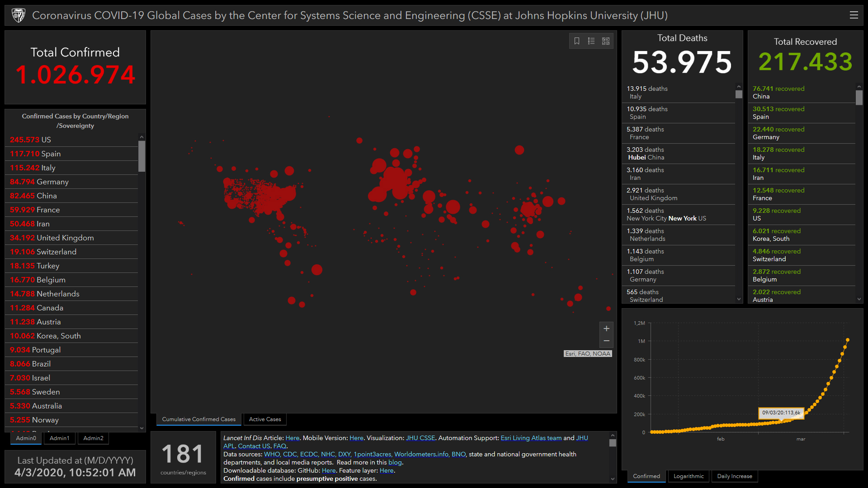
Task: Zoom in on the map with plus button
Action: [606, 328]
